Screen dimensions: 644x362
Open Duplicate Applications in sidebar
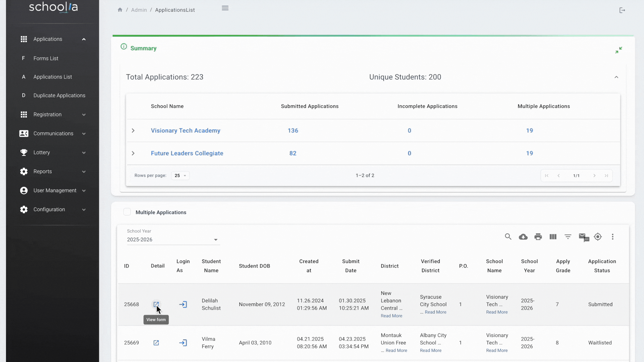tap(59, 96)
